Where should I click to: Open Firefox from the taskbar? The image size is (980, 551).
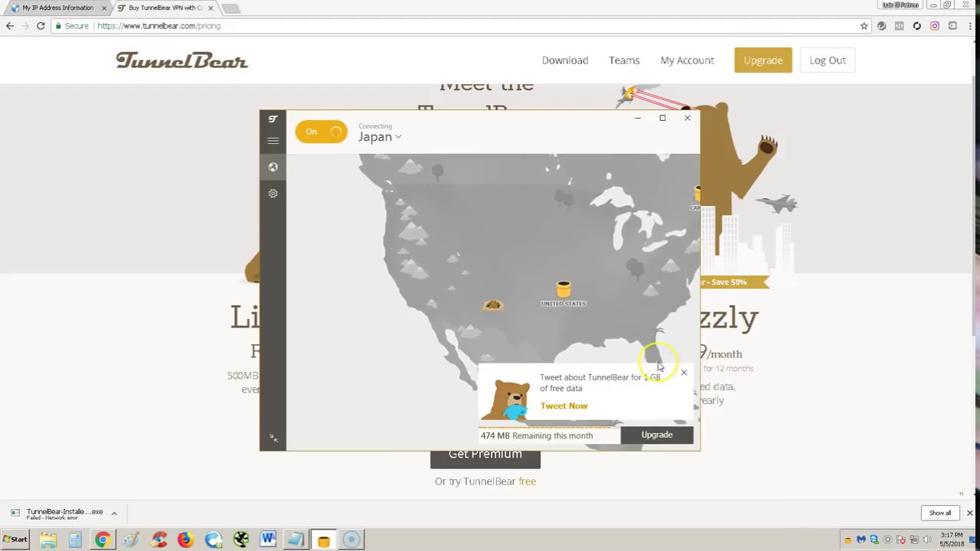click(185, 540)
